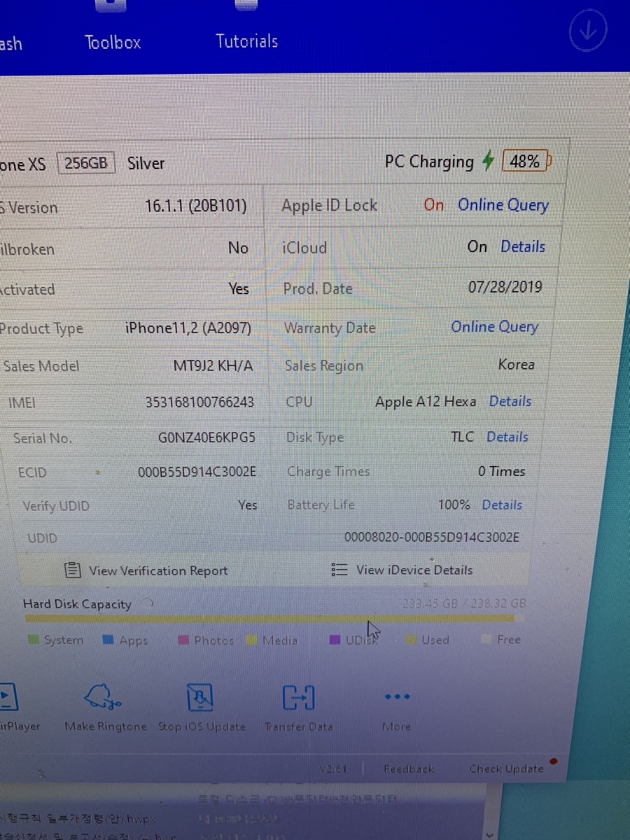
Task: Click the small ECID copy dot icon
Action: click(98, 473)
